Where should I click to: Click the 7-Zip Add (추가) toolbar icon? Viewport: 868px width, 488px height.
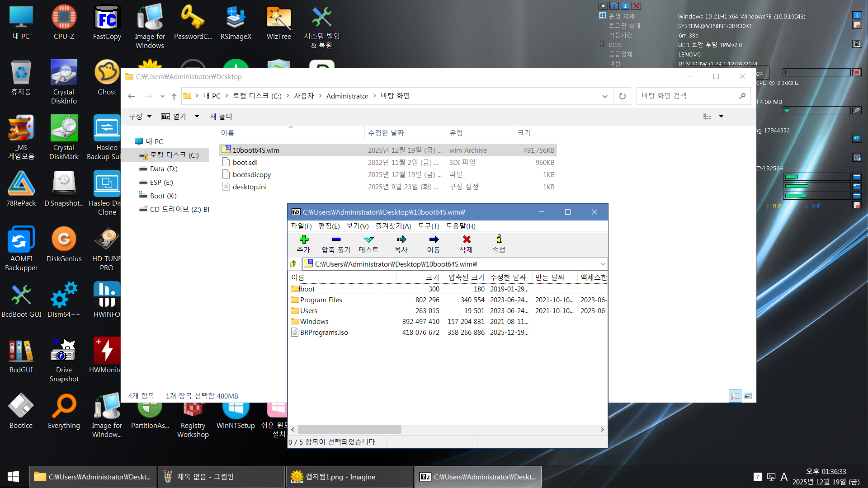[304, 239]
